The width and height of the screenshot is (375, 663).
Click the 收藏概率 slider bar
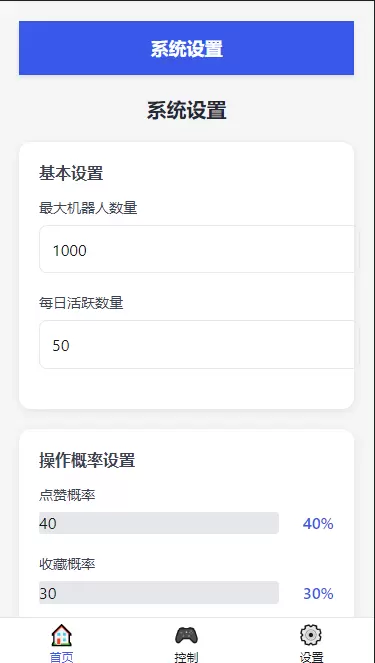click(x=159, y=592)
